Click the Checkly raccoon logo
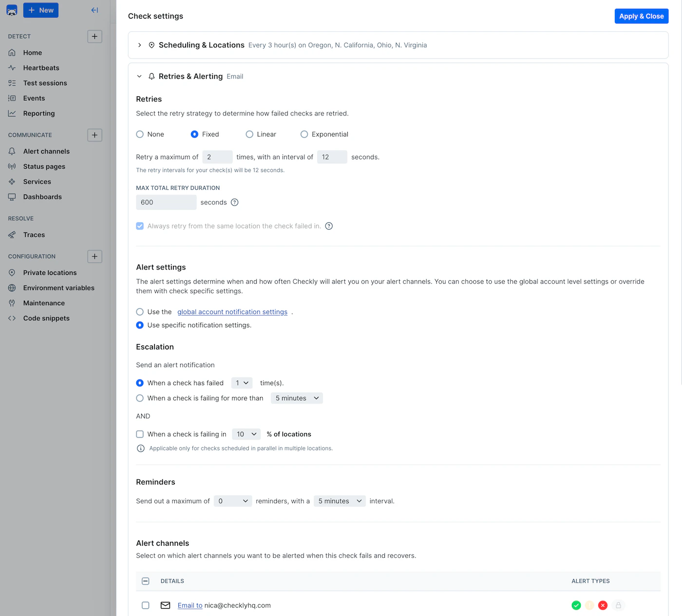This screenshot has width=682, height=616. 12,10
